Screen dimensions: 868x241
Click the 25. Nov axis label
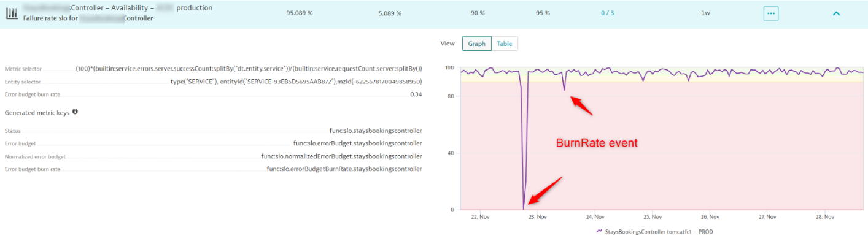652,217
